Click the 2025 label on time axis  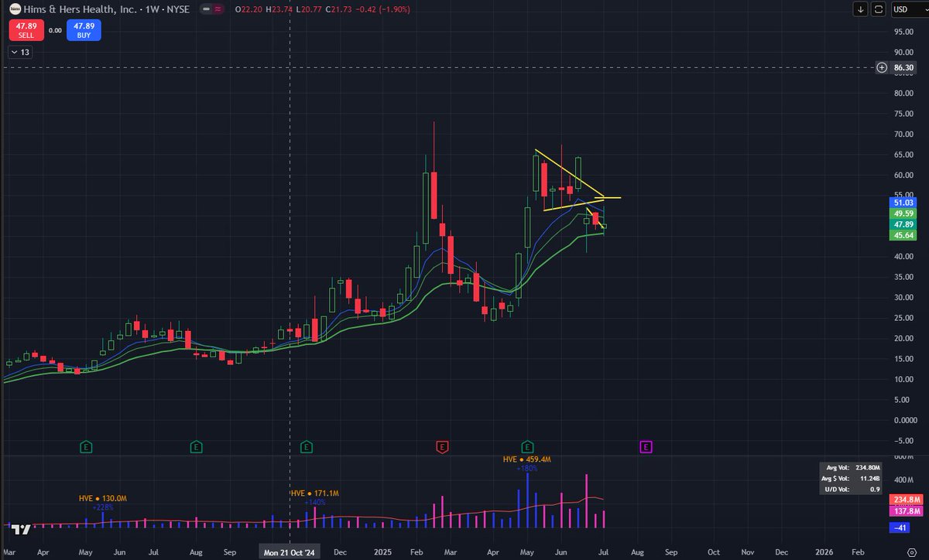pyautogui.click(x=382, y=553)
